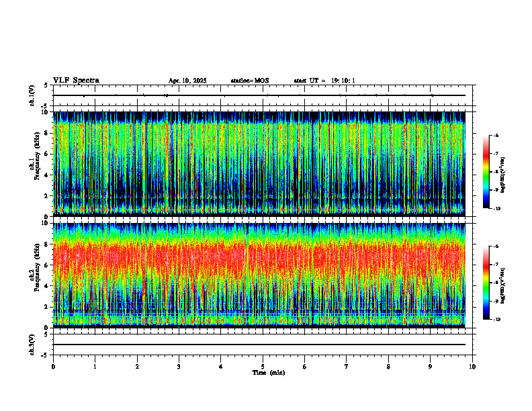Click the ch.2 color bar log(PSD) label
This screenshot has width=532, height=411.
coord(503,285)
